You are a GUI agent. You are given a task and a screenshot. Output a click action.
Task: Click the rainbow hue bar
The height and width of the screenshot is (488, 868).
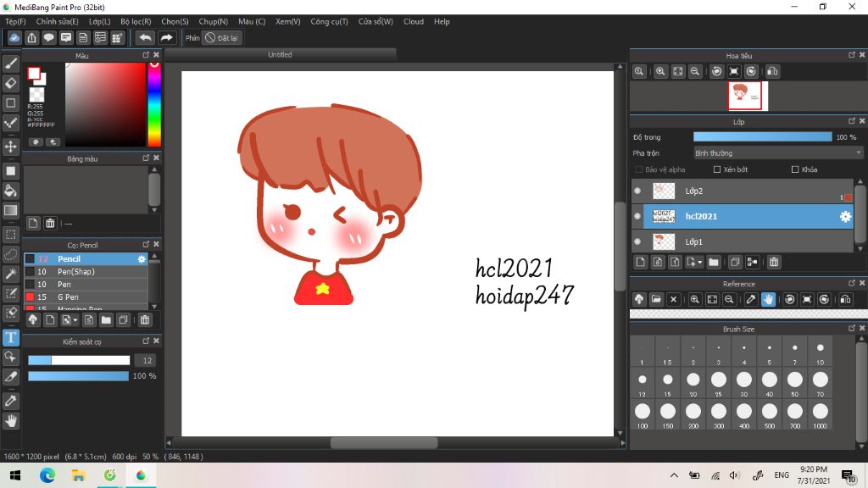point(154,104)
